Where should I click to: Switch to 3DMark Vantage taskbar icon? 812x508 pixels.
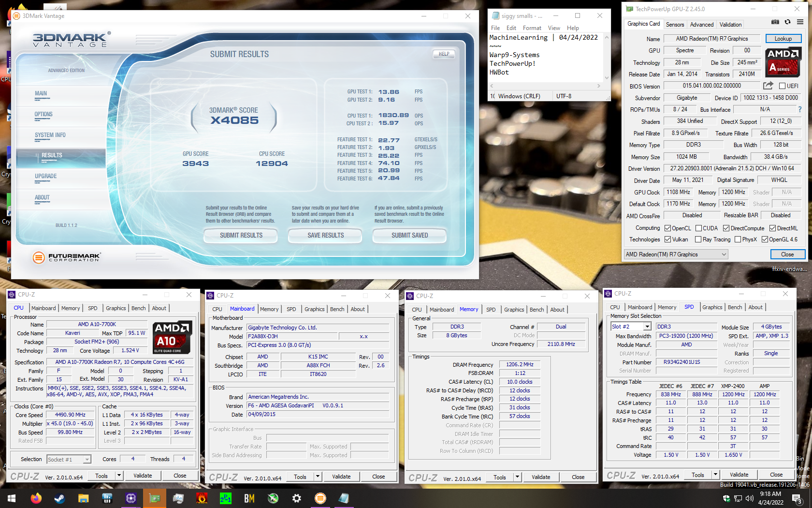click(320, 498)
